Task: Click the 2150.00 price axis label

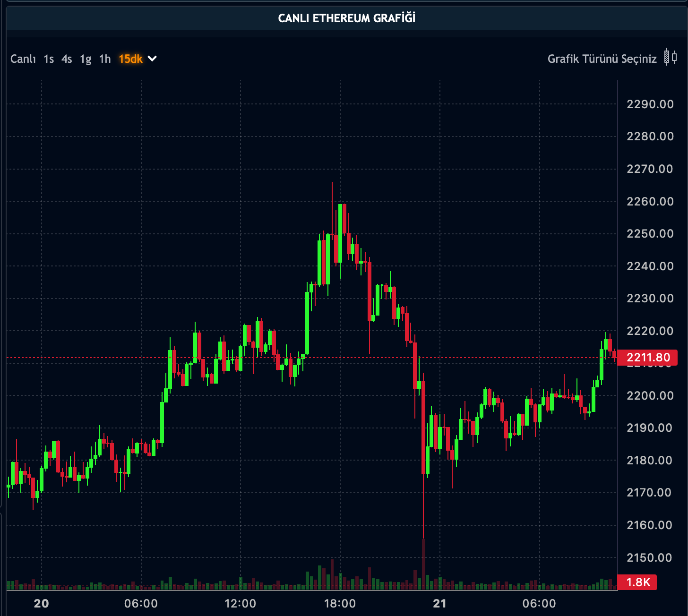Action: point(649,557)
